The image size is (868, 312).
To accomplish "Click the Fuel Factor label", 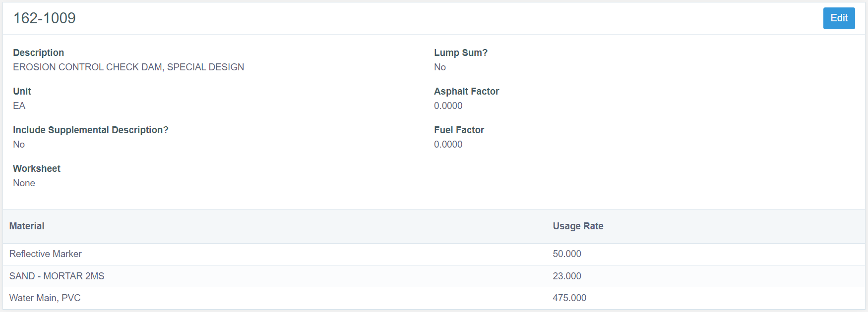I will (x=459, y=130).
